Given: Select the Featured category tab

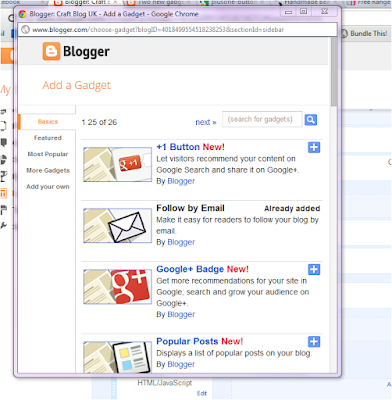Looking at the screenshot, I should click(x=48, y=138).
